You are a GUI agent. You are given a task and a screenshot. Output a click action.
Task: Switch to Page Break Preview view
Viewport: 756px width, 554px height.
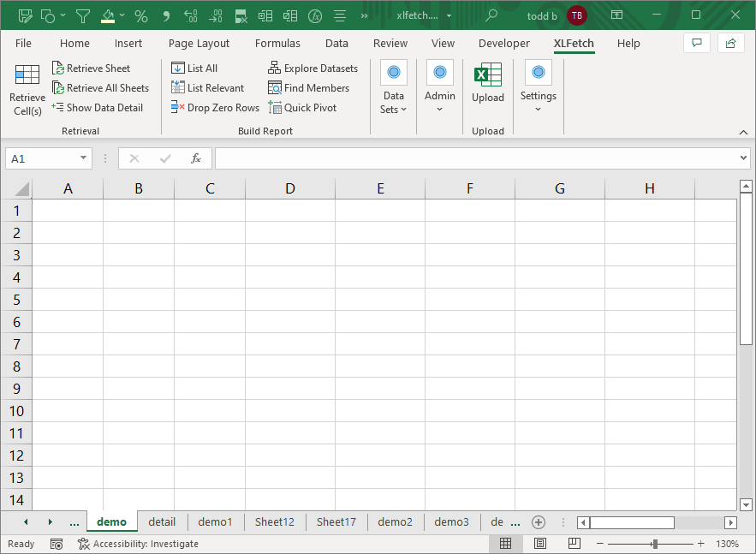pos(574,544)
